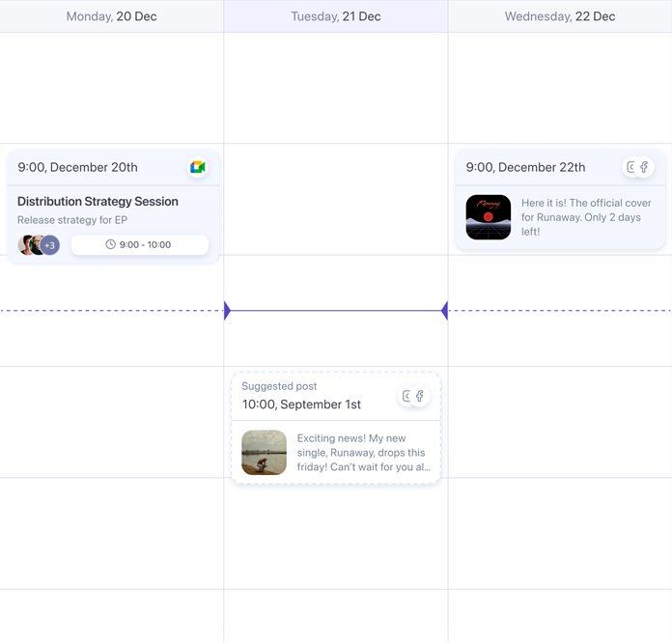Image resolution: width=672 pixels, height=643 pixels.
Task: Click the Google Meet icon on Monday's event
Action: [x=198, y=167]
